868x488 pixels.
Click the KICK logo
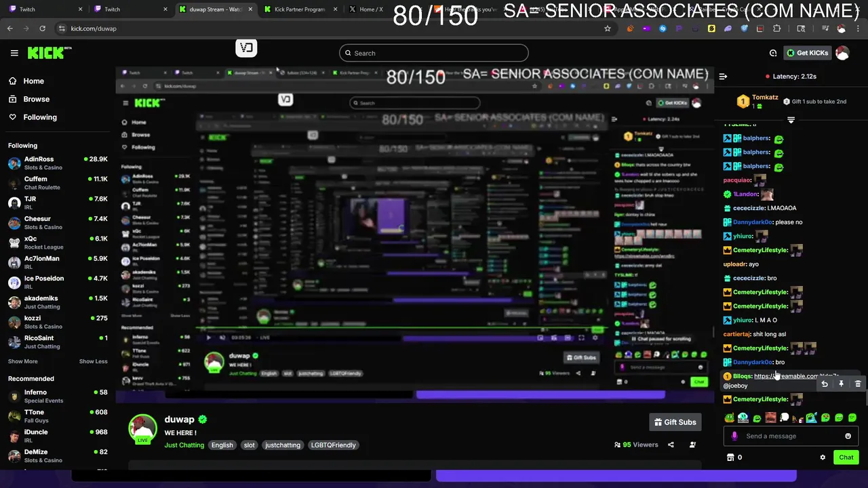tap(50, 53)
